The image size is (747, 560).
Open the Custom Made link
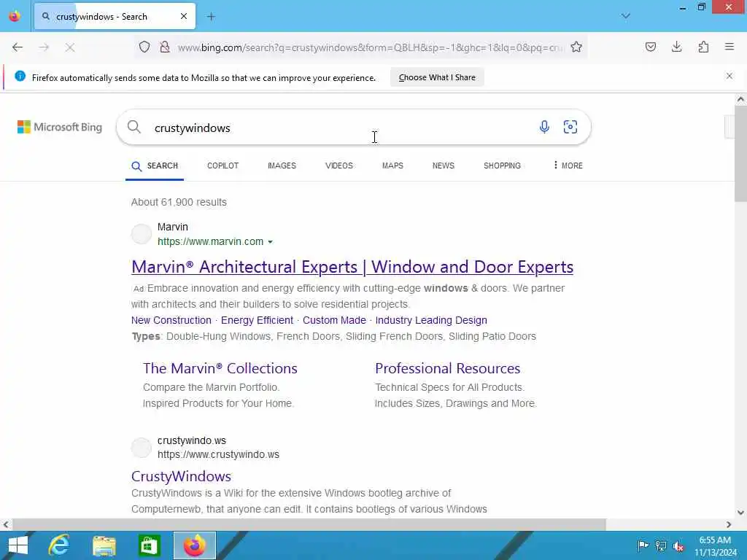pyautogui.click(x=334, y=320)
